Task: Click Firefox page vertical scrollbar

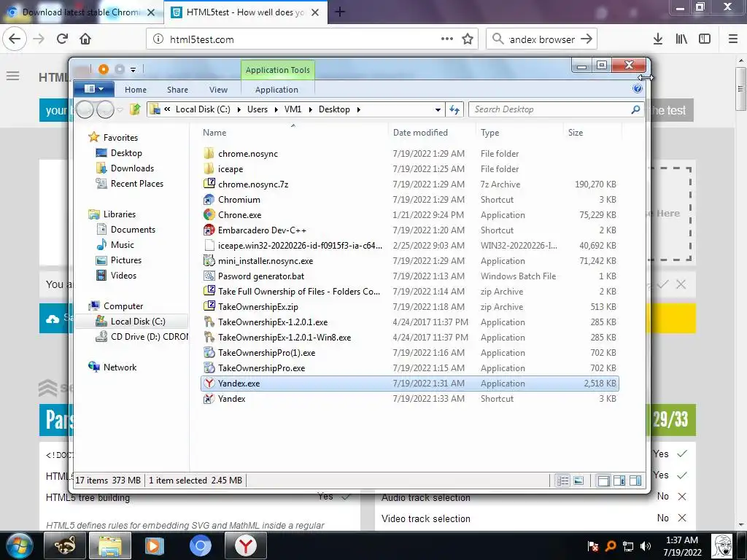Action: pos(740,89)
